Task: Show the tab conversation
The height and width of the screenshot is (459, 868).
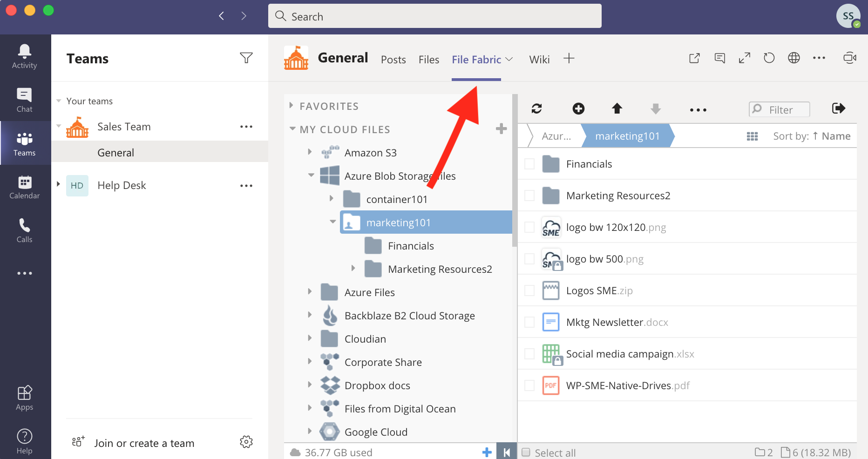Action: (719, 58)
